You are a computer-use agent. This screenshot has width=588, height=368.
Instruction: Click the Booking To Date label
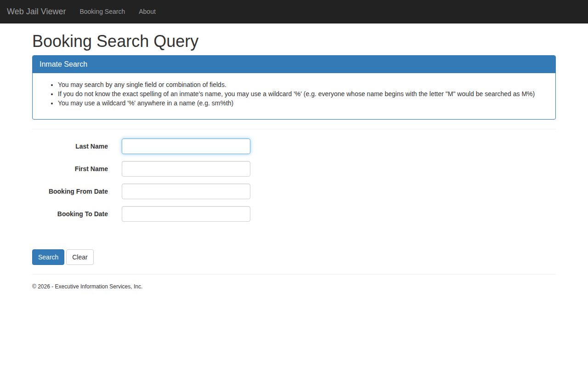(x=83, y=214)
